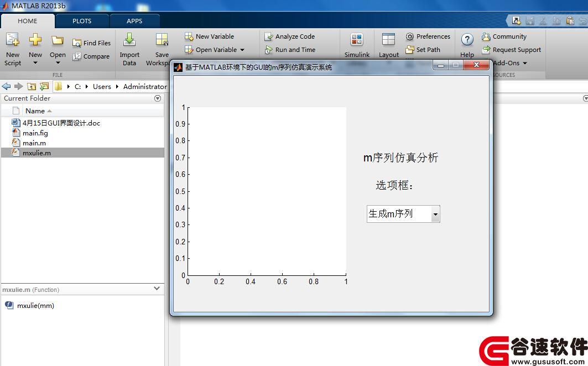Viewport: 588px width, 366px height.
Task: Click the Browse for folder icon
Action: (x=44, y=87)
